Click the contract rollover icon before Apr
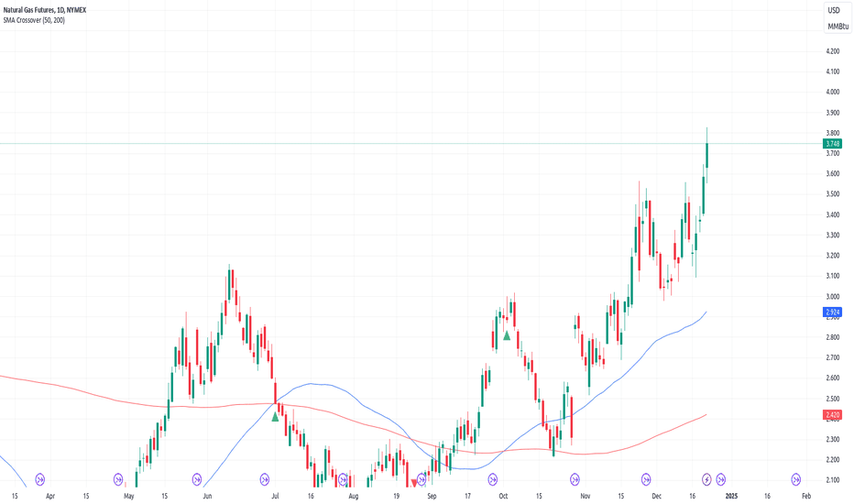The width and height of the screenshot is (854, 504). click(x=39, y=479)
